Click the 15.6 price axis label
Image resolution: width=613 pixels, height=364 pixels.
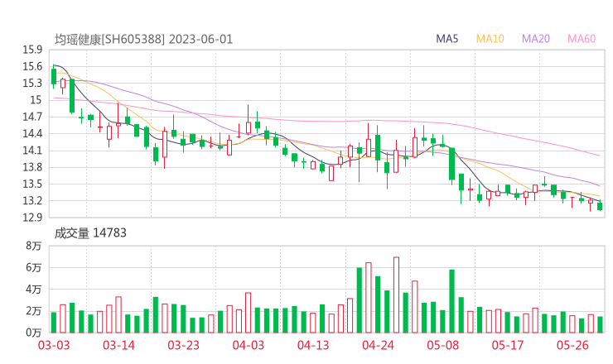click(32, 67)
